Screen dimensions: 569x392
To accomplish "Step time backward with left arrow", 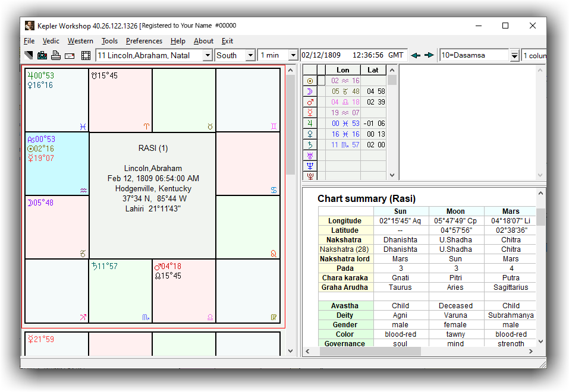I will (416, 55).
